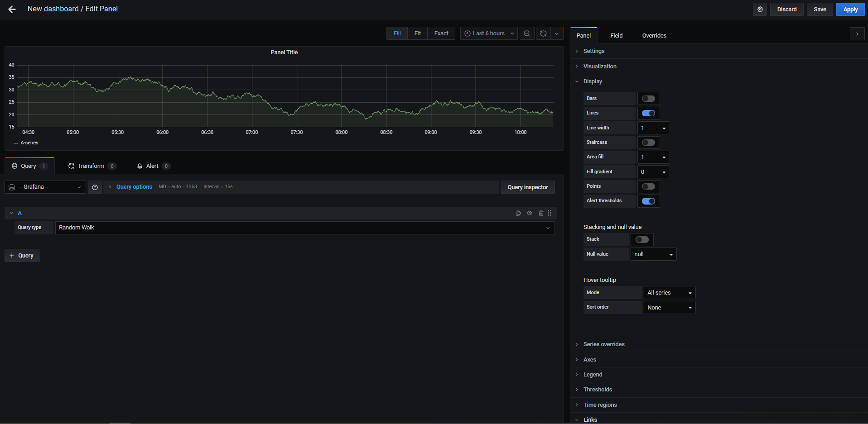Expand the Series overrides section
The image size is (868, 424).
pyautogui.click(x=604, y=344)
